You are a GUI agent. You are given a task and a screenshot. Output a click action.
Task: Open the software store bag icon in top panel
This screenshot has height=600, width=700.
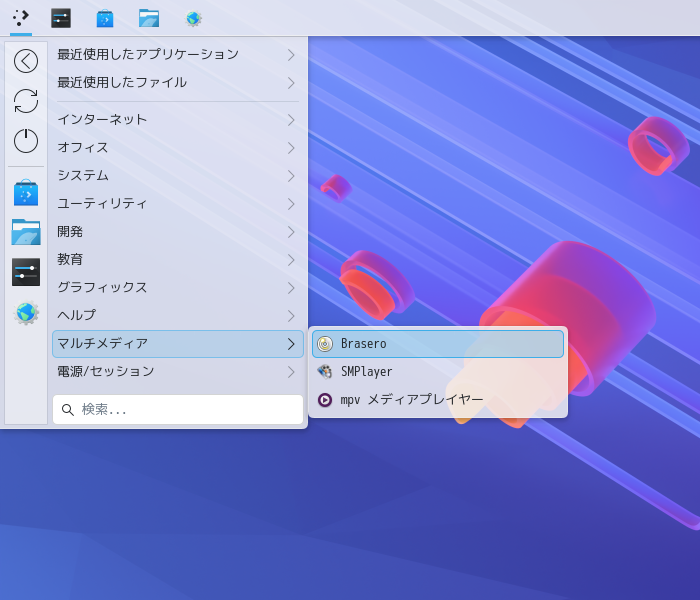tap(105, 19)
